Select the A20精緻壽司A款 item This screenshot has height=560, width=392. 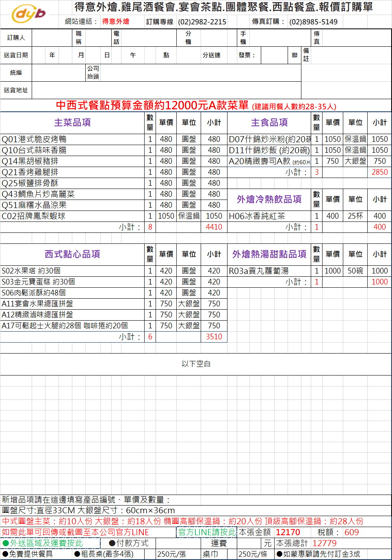[x=269, y=161]
